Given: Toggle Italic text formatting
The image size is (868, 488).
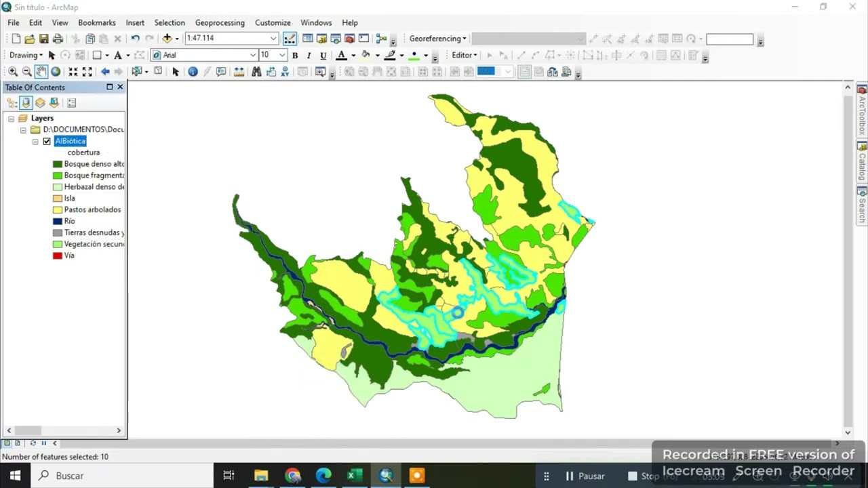Looking at the screenshot, I should (309, 56).
